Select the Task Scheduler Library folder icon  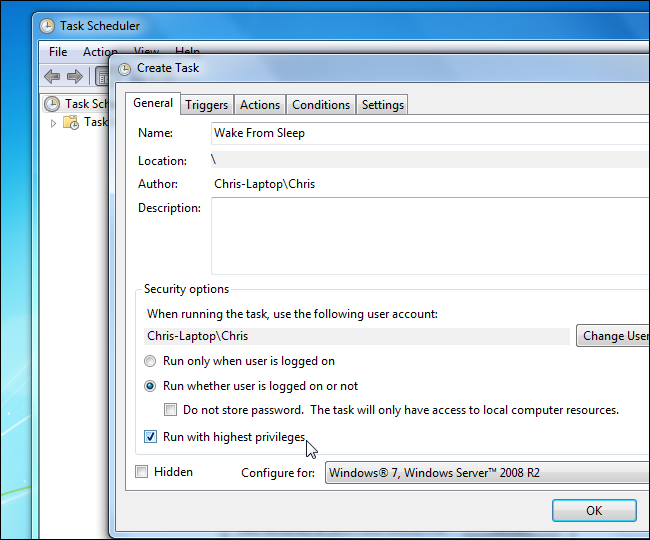(x=71, y=122)
